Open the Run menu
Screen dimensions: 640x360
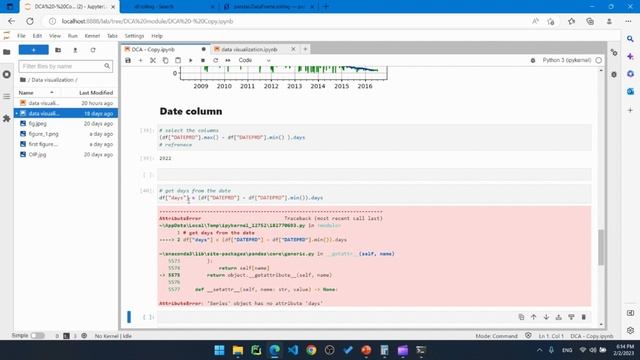coord(73,36)
